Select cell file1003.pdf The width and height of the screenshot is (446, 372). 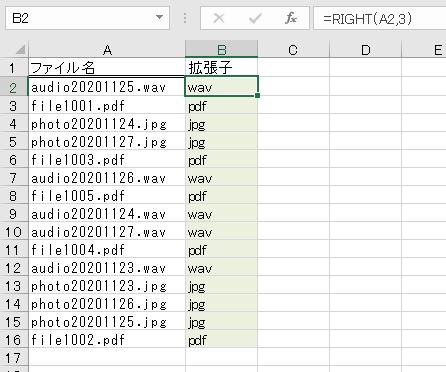(107, 159)
